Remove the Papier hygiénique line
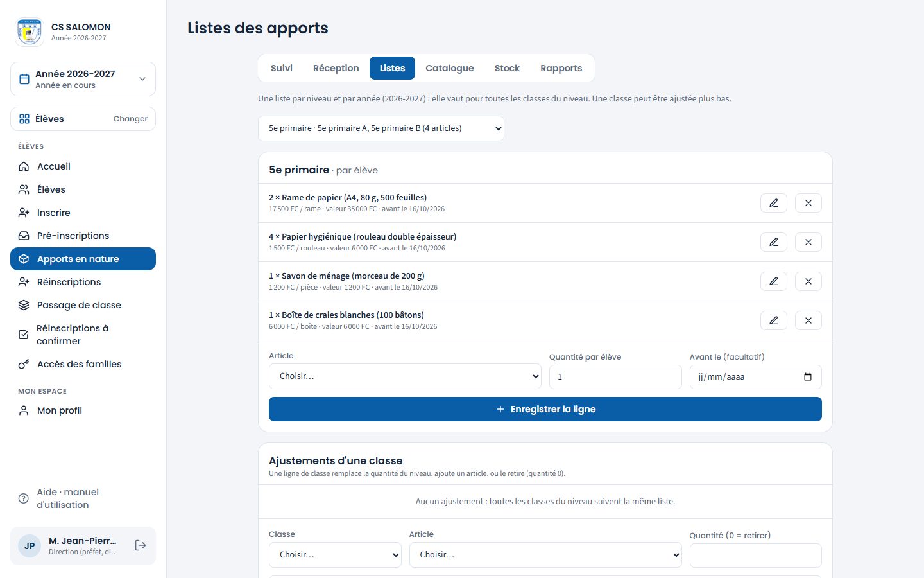Viewport: 924px width, 578px height. 809,242
